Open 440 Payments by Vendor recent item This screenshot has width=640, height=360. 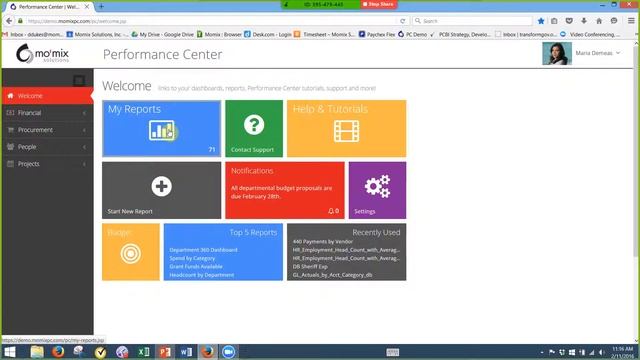pos(322,242)
